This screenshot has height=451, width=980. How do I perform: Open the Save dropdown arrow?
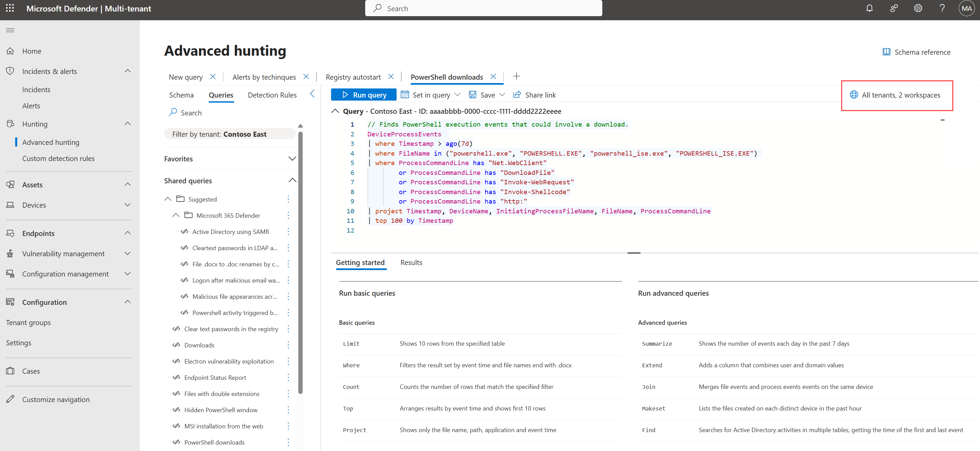click(502, 95)
